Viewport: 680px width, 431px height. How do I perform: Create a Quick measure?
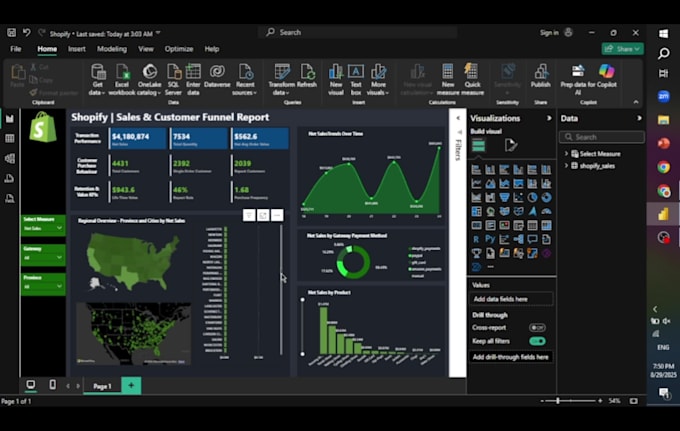pos(472,80)
